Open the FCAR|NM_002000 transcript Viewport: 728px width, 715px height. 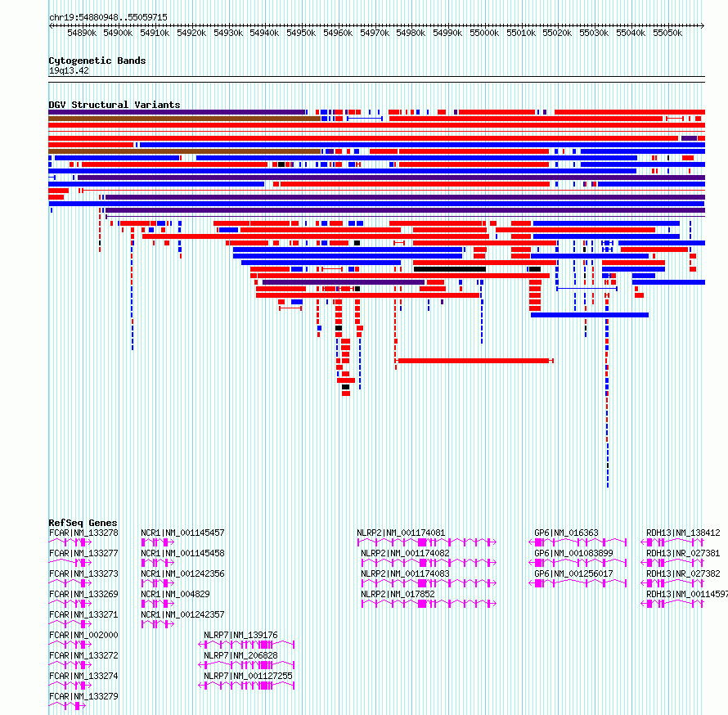(x=83, y=635)
